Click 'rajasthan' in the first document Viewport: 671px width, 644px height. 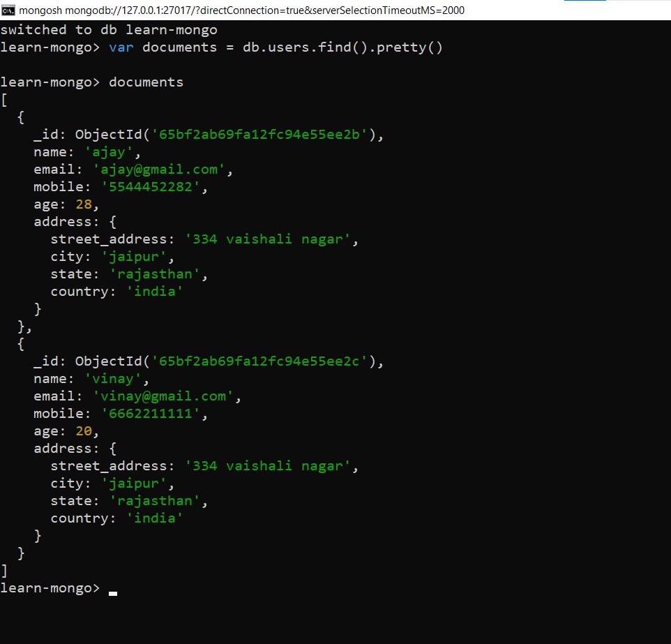pos(154,274)
